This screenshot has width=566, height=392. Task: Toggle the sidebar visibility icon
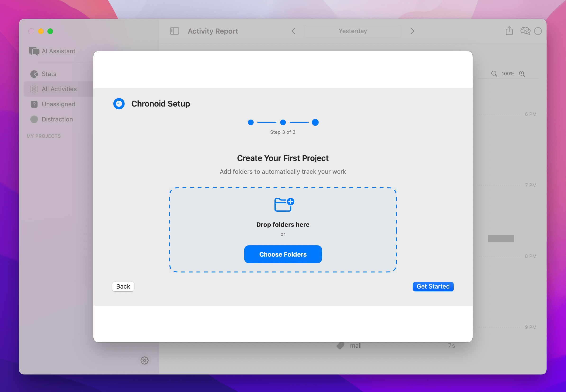[x=174, y=31]
